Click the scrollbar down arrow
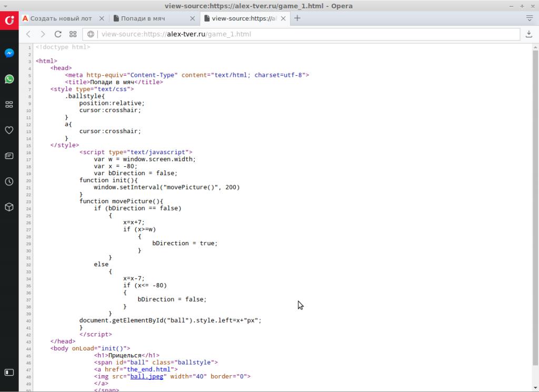The width and height of the screenshot is (539, 392). pos(535,388)
